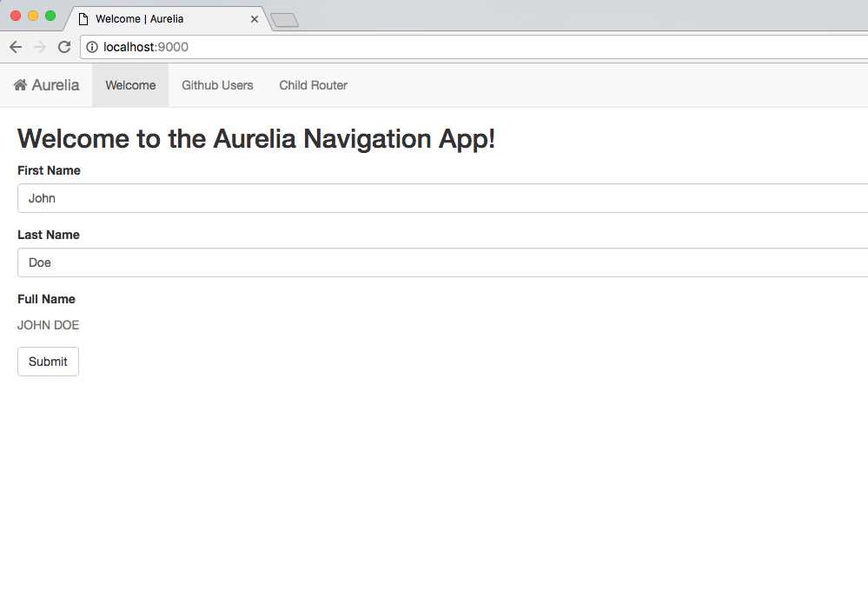Open the Child Router page

point(313,85)
